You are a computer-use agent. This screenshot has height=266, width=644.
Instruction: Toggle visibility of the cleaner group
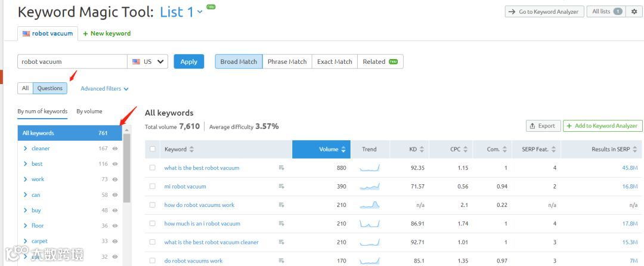[115, 149]
